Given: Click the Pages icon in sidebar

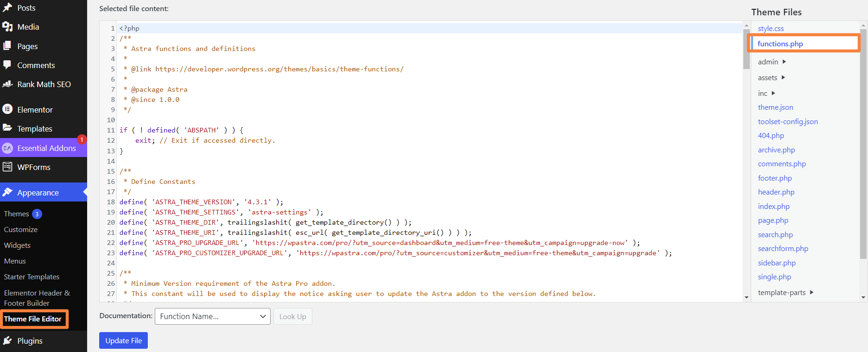Looking at the screenshot, I should [7, 46].
